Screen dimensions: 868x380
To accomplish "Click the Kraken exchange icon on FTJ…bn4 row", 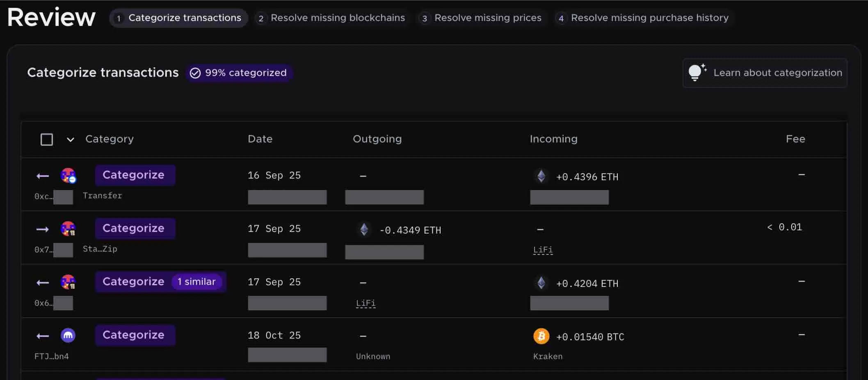I will (68, 335).
